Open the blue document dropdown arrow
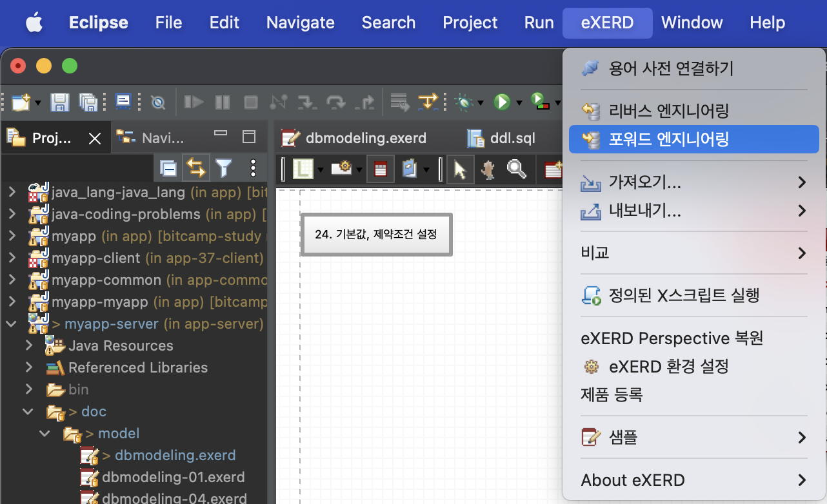The width and height of the screenshot is (827, 504). [x=426, y=171]
